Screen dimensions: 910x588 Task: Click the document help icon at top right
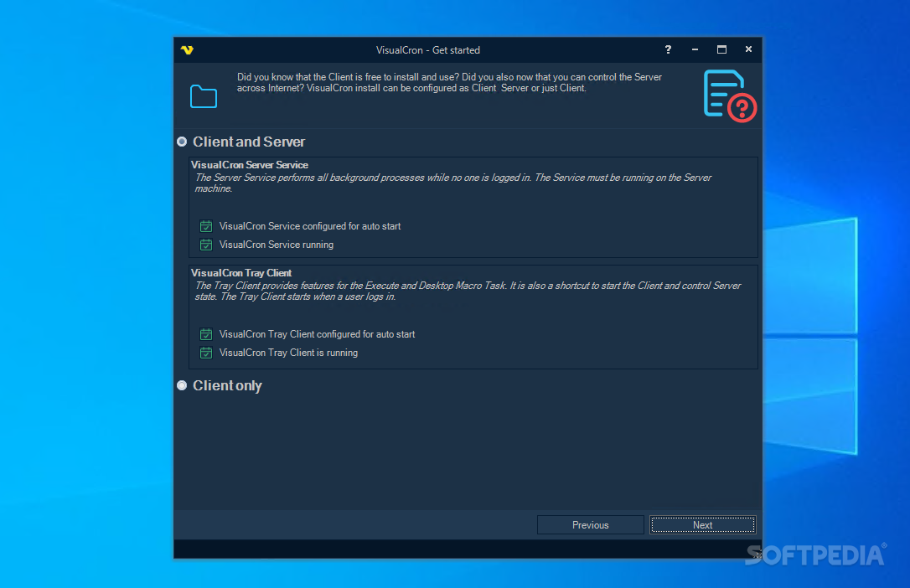click(x=730, y=96)
